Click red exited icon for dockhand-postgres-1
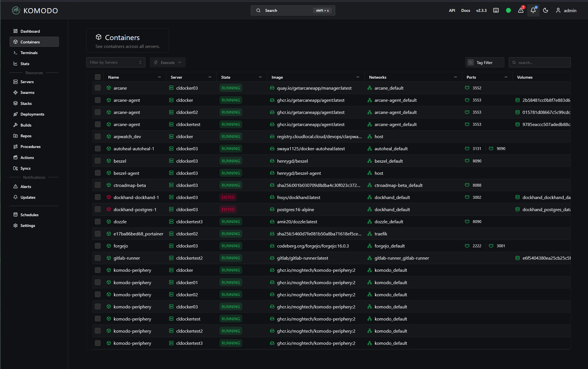The width and height of the screenshot is (588, 369). coord(109,209)
